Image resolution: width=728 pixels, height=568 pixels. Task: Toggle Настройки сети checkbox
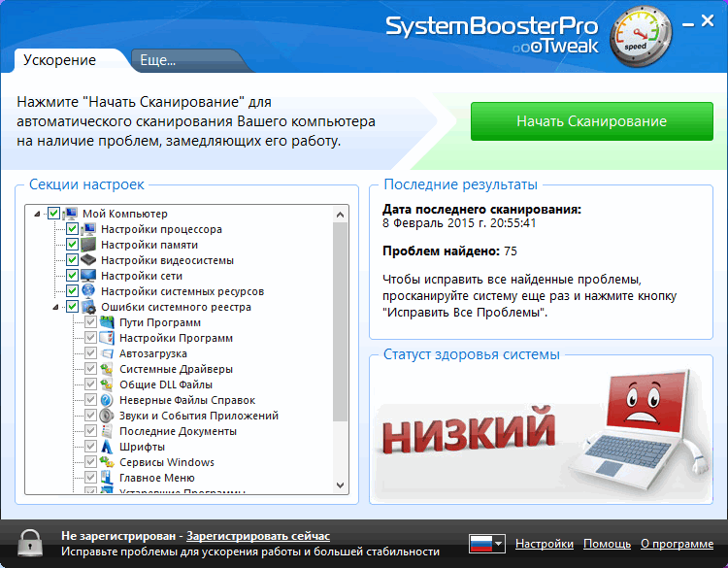tap(72, 276)
